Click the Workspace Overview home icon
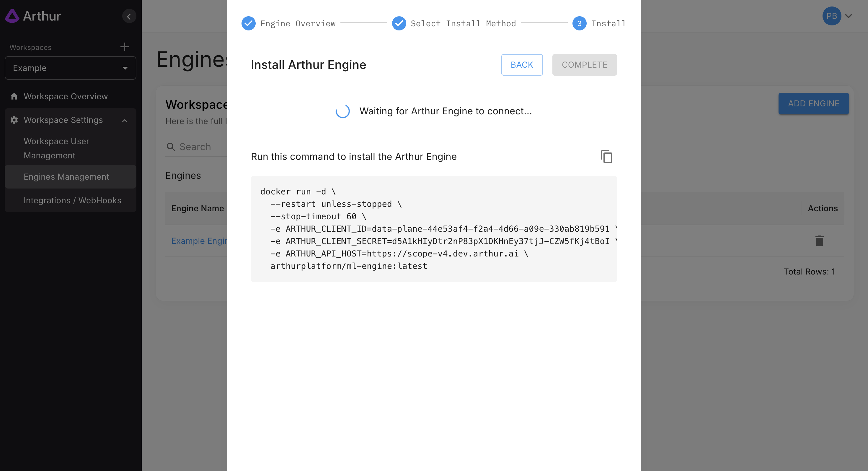The height and width of the screenshot is (471, 868). tap(14, 96)
